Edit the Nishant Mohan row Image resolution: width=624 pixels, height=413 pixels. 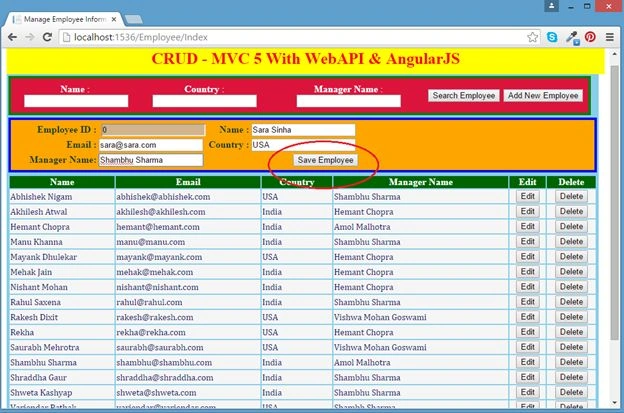[x=528, y=287]
